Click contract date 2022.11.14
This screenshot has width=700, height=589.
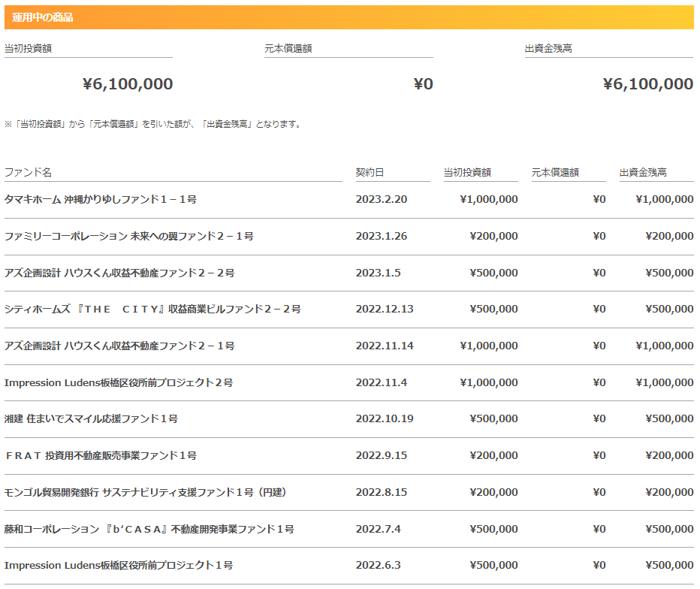[x=385, y=346]
